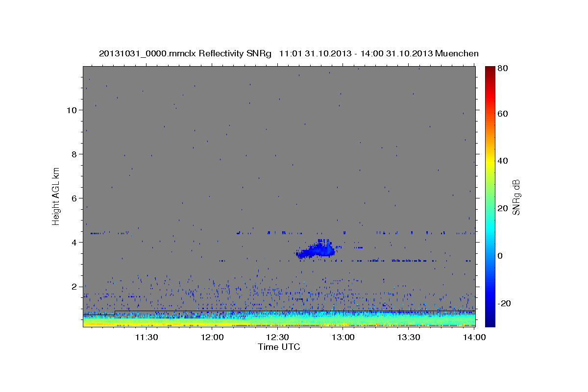
Task: Click the 13:00 time tick label
Action: pyautogui.click(x=343, y=337)
